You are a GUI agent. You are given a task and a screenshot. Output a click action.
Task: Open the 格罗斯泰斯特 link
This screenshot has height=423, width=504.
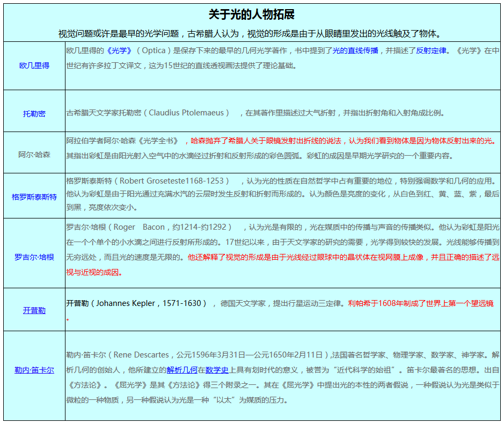tap(34, 197)
